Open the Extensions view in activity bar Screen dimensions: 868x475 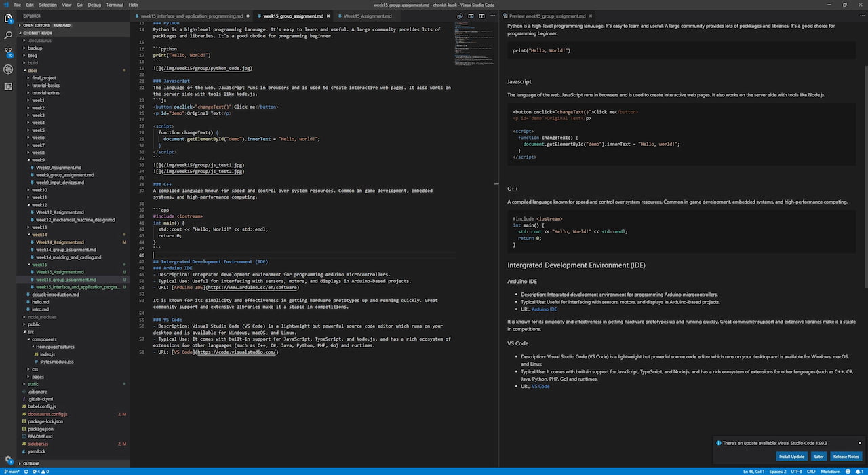click(x=8, y=86)
